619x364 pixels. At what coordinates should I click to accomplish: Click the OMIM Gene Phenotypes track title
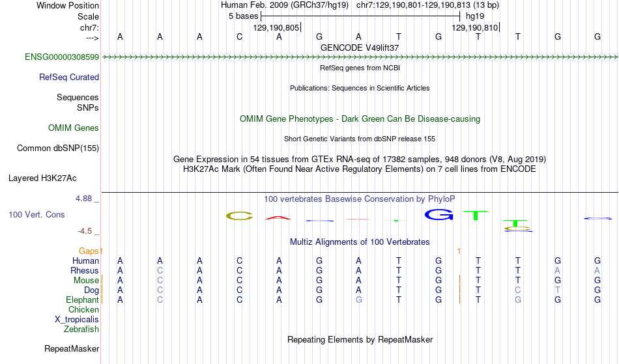360,119
